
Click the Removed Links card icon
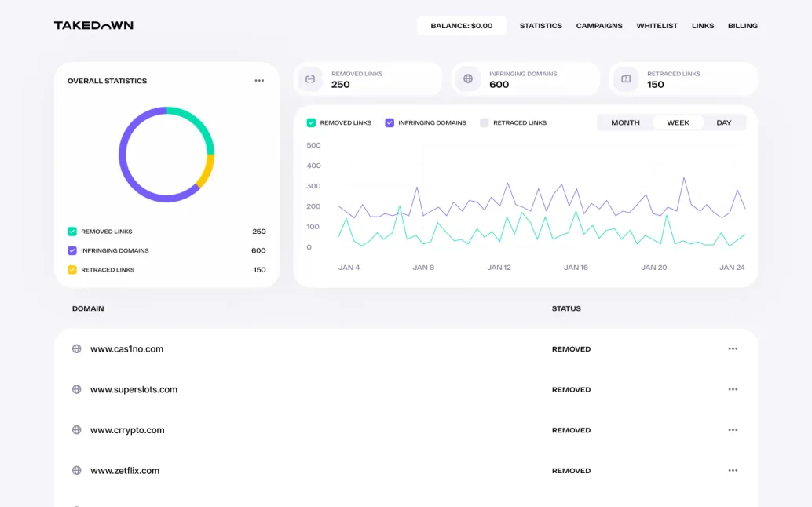point(310,79)
